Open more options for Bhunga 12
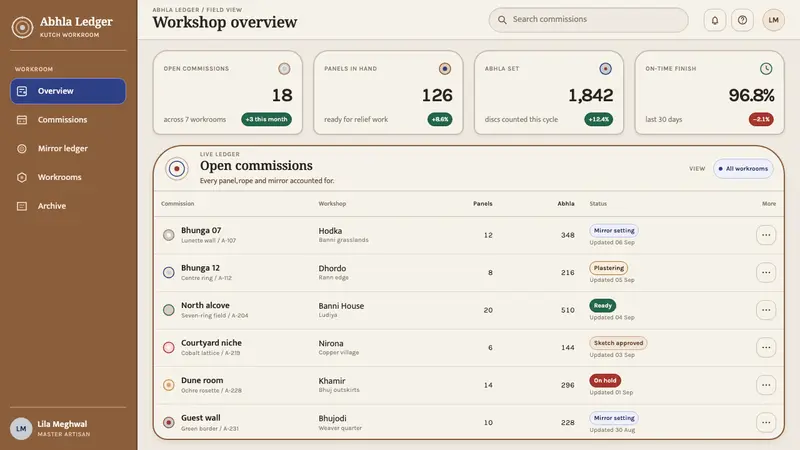Viewport: 800px width, 450px height. [766, 272]
